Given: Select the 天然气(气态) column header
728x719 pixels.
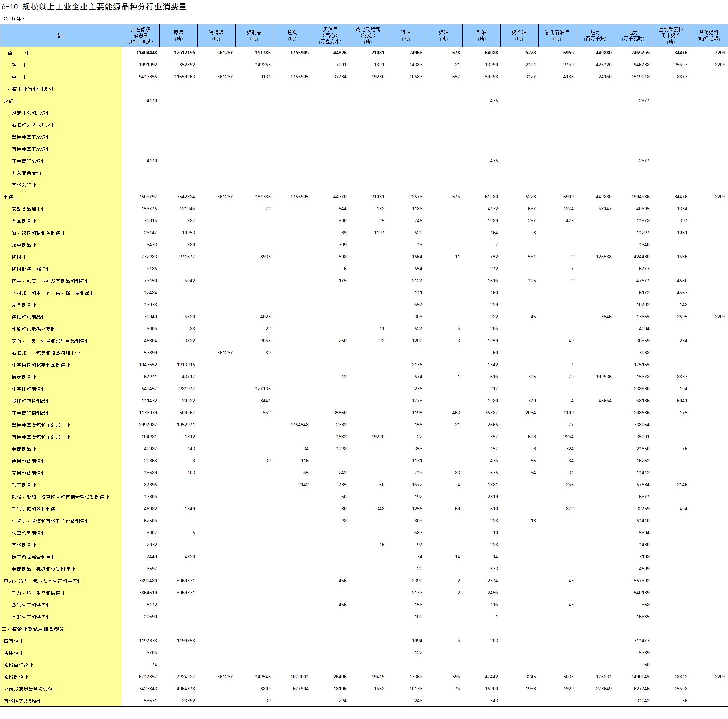Looking at the screenshot, I should [x=330, y=35].
